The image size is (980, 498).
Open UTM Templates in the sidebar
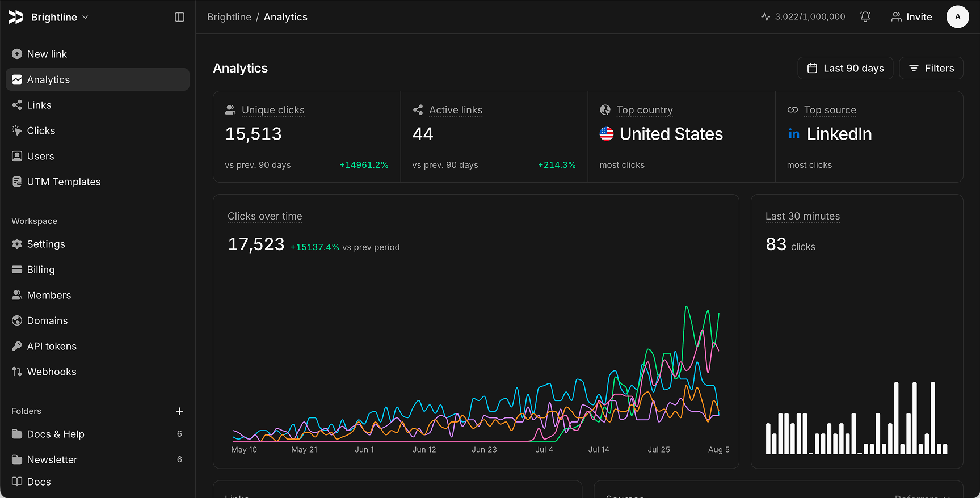pos(98,182)
